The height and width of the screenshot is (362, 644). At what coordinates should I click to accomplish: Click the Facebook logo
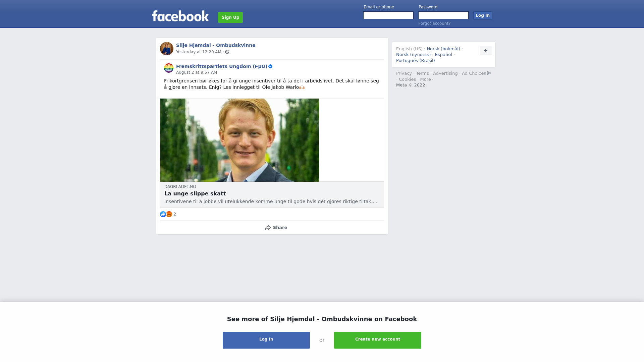180,16
